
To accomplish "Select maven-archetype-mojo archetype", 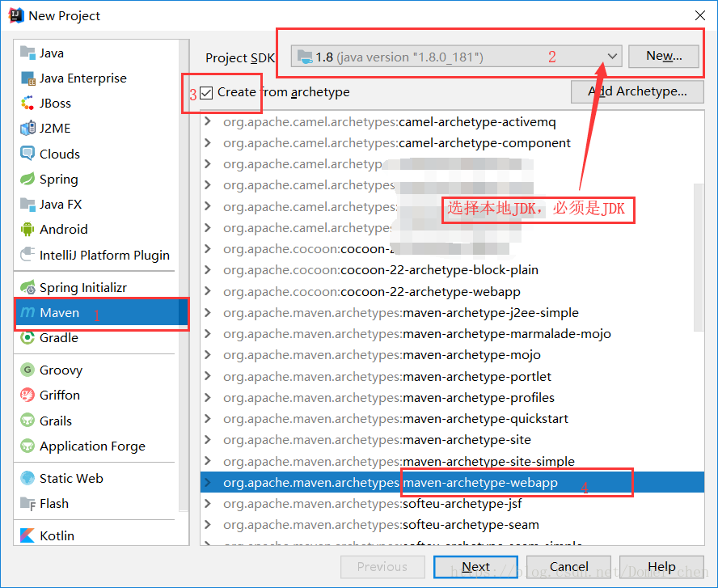I will 452,355.
